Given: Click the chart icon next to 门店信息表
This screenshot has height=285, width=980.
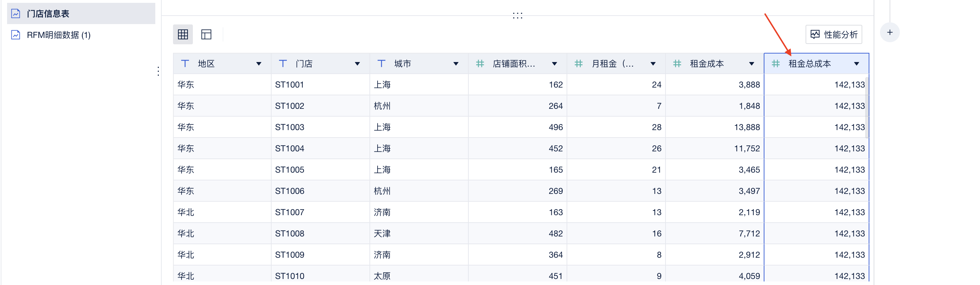Looking at the screenshot, I should point(16,14).
